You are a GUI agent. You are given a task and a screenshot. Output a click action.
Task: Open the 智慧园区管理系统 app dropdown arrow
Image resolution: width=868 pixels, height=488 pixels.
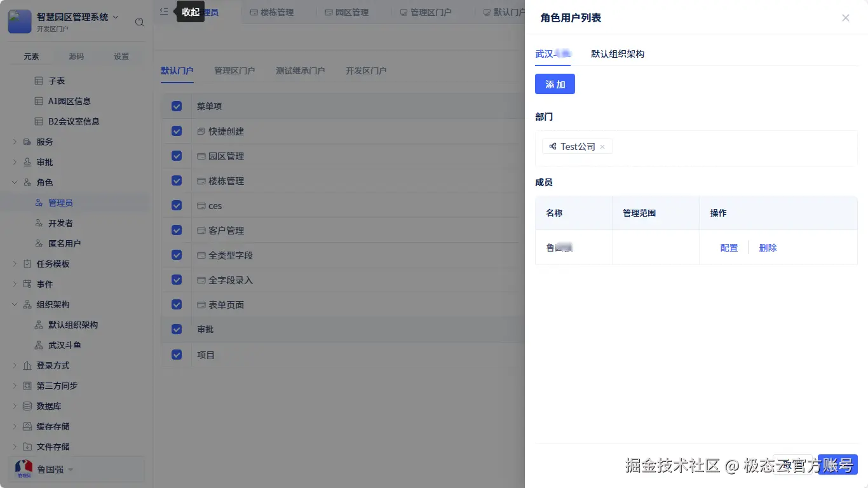pos(116,17)
